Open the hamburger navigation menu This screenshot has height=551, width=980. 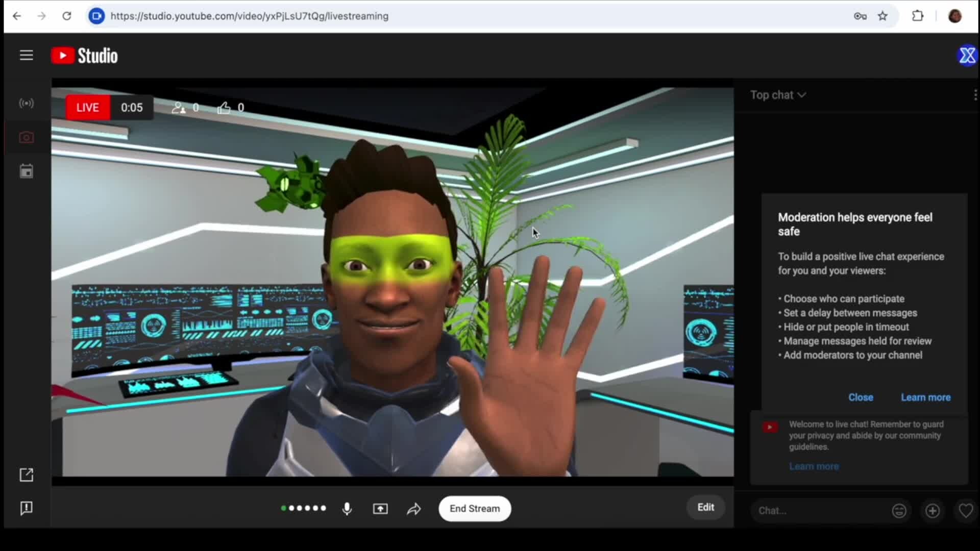pyautogui.click(x=26, y=55)
